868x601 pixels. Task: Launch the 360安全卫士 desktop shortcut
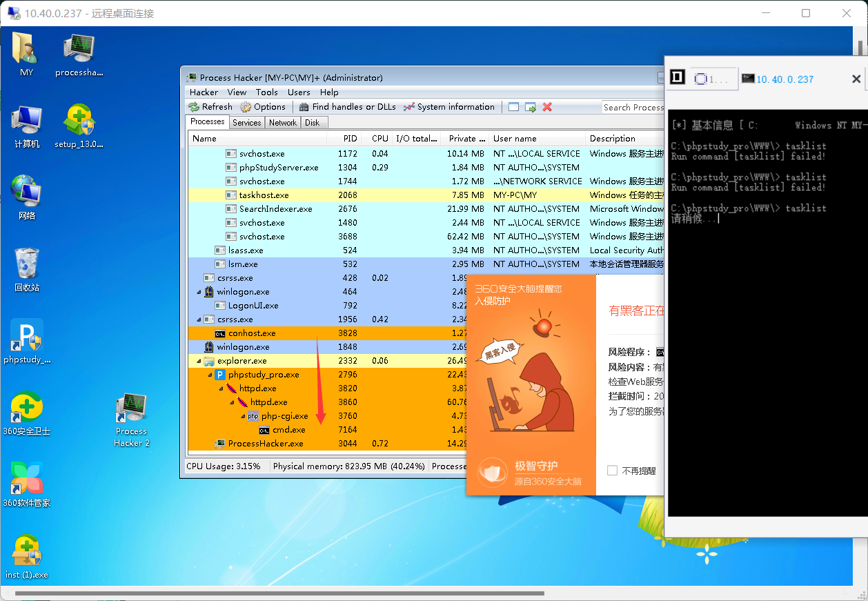27,413
